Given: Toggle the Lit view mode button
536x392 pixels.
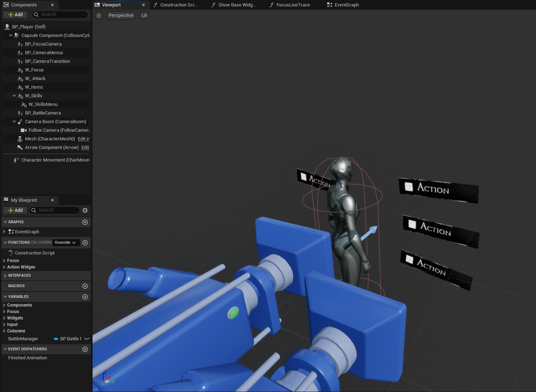Looking at the screenshot, I should [144, 15].
